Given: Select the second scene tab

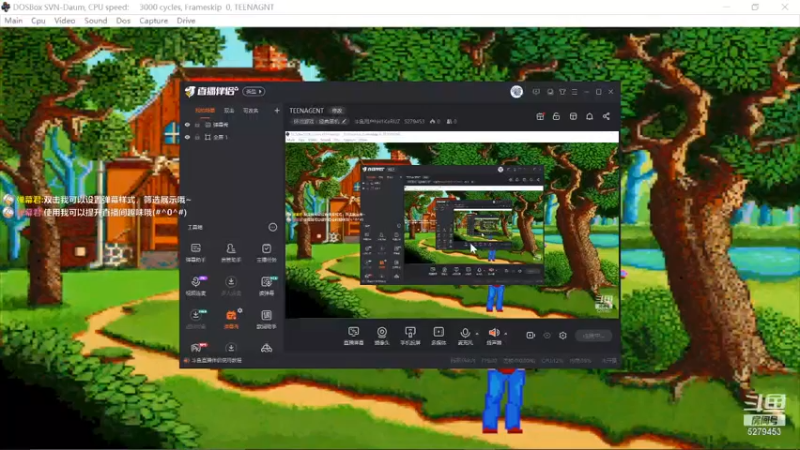Looking at the screenshot, I should coord(229,111).
